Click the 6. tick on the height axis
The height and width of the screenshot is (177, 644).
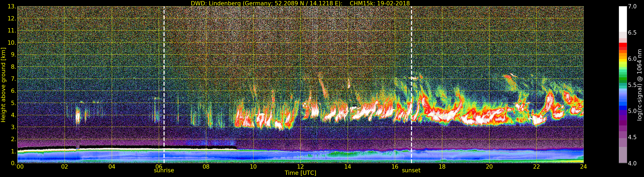[13, 91]
